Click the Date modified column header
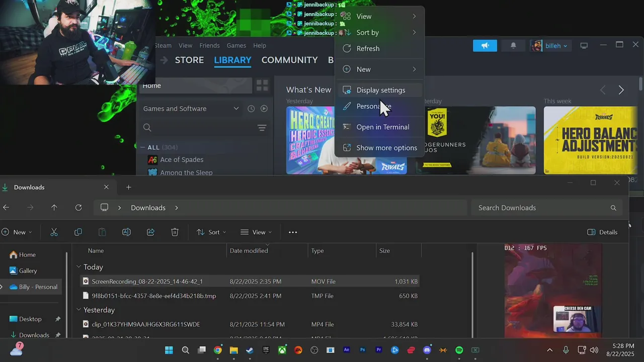The width and height of the screenshot is (644, 362). pos(267,250)
